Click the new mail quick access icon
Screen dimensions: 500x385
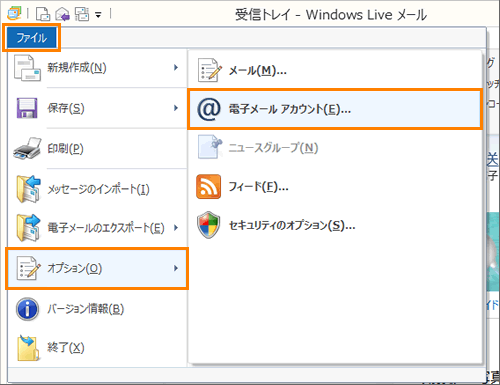[43, 14]
